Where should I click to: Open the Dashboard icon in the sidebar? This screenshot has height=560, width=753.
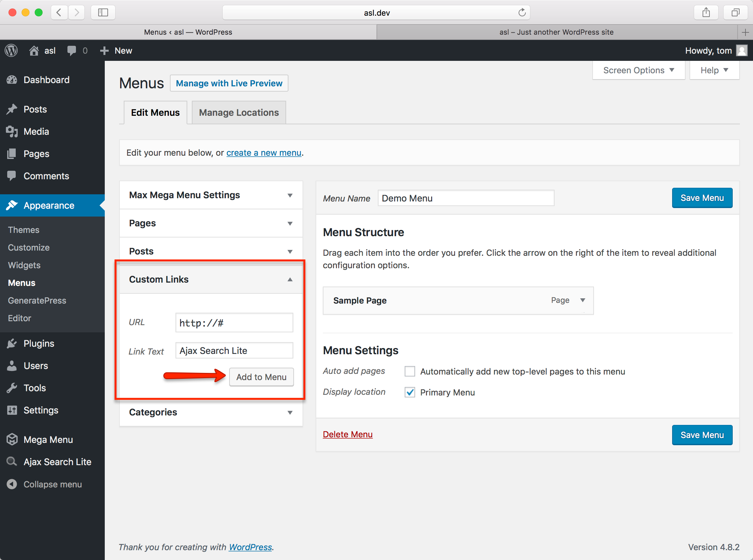point(12,80)
